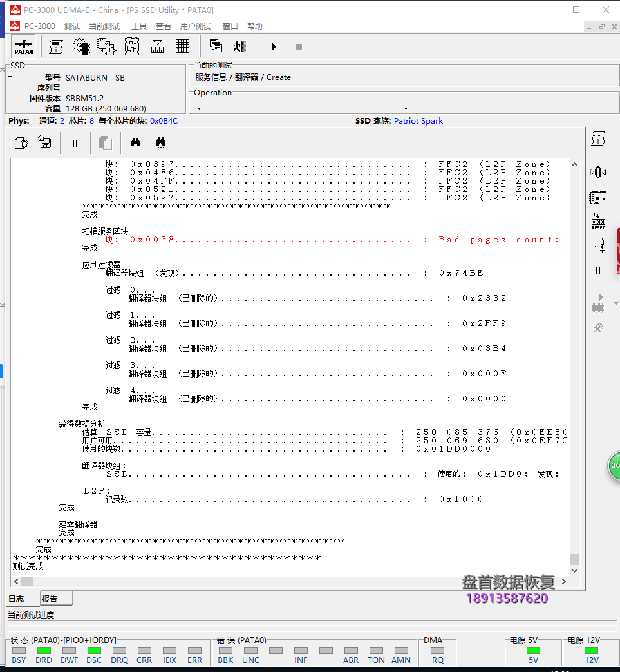Click the sidebar chip play icon

(x=597, y=303)
